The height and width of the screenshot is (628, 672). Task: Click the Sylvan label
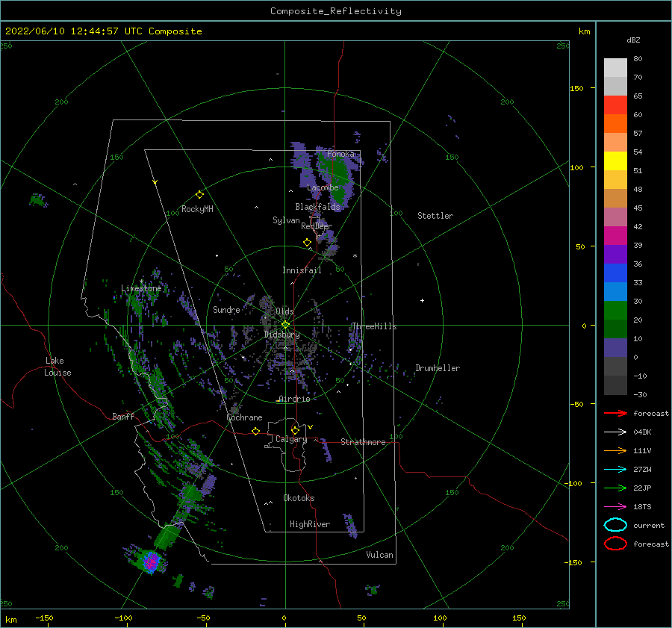[x=286, y=220]
